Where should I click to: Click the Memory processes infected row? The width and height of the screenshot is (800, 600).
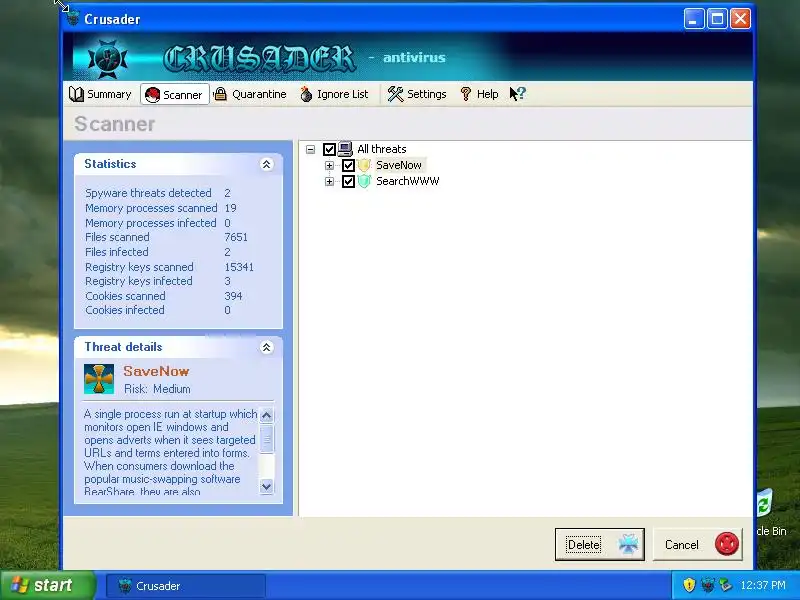(x=158, y=223)
